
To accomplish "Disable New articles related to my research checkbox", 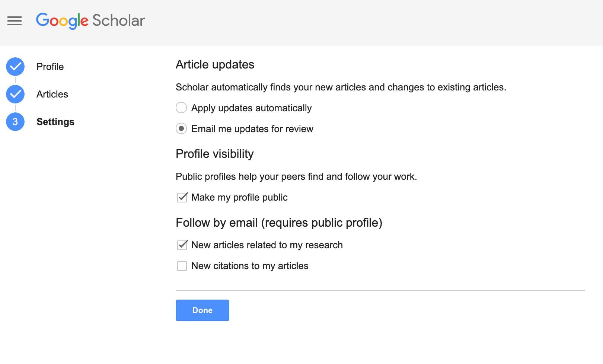I will coord(182,245).
